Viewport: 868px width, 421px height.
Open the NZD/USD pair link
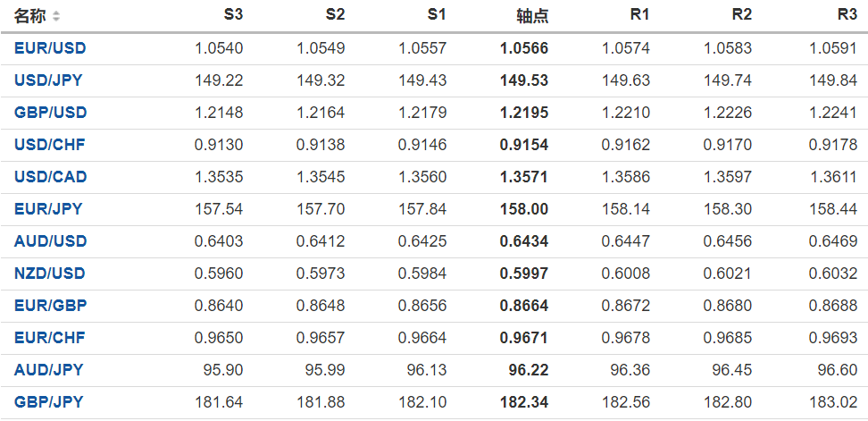[x=50, y=274]
